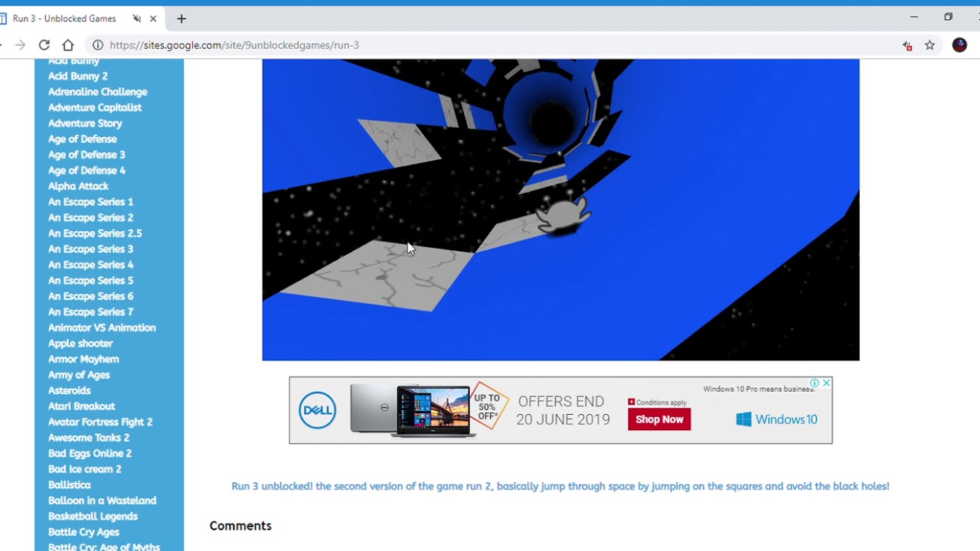Open the AdChoices info icon on ad
This screenshot has width=980, height=551.
pyautogui.click(x=815, y=383)
